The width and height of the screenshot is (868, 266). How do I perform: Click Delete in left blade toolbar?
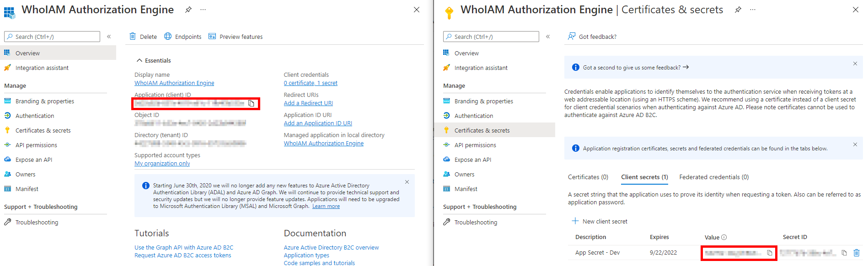click(x=143, y=37)
